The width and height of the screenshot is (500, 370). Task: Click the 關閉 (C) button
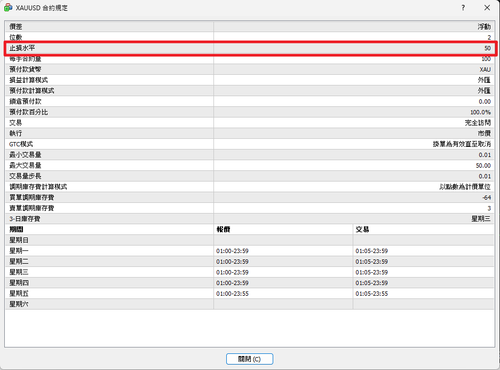[x=249, y=359]
